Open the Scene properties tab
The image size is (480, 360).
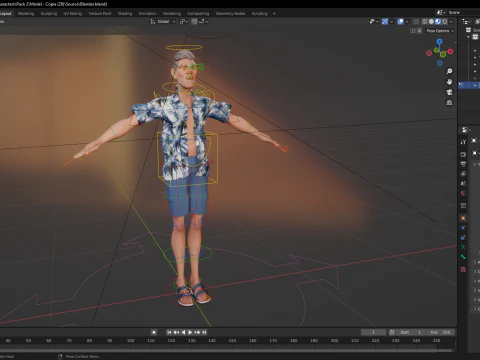coord(463,183)
